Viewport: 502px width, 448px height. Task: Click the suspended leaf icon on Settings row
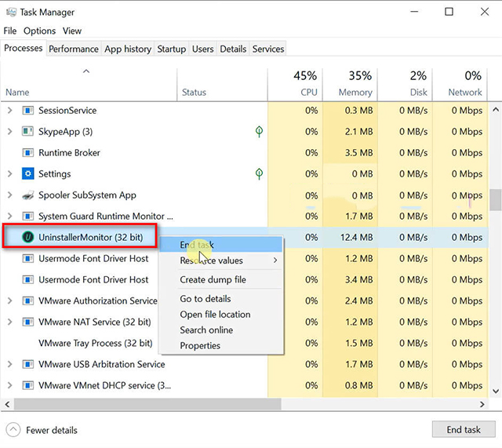(259, 173)
